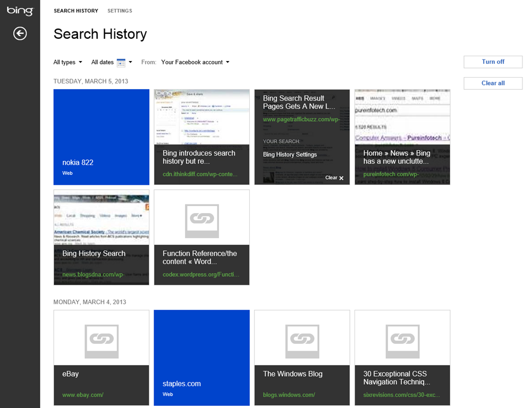532x408 pixels.
Task: Click the 'Bing History Search' tile title
Action: click(x=94, y=253)
